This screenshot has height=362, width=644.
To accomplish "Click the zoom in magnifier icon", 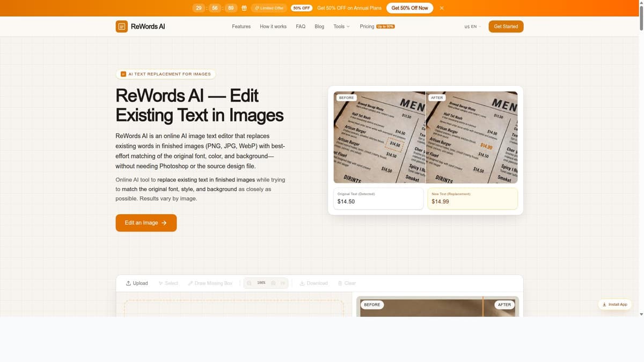I will click(x=273, y=283).
